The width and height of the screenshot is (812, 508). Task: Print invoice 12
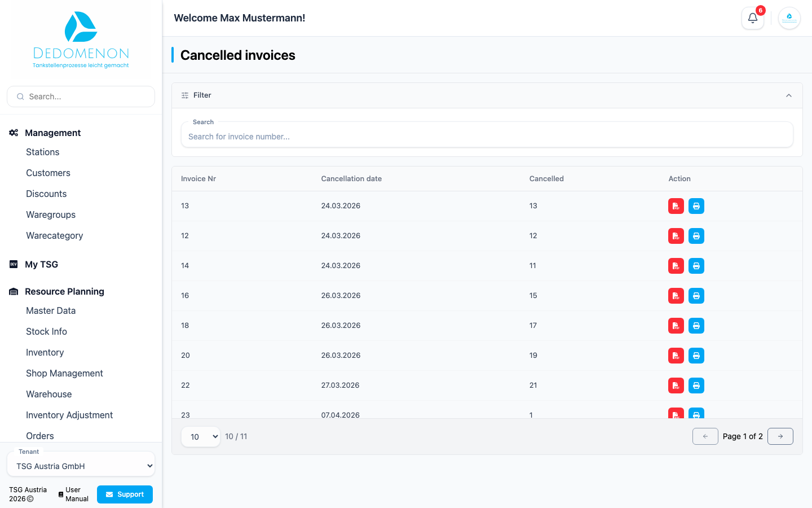(x=696, y=236)
